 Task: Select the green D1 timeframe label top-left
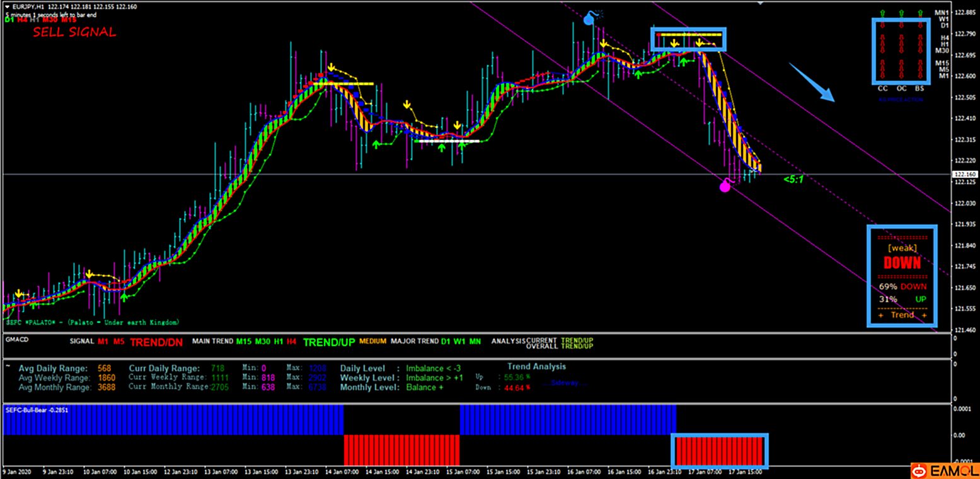[x=9, y=20]
